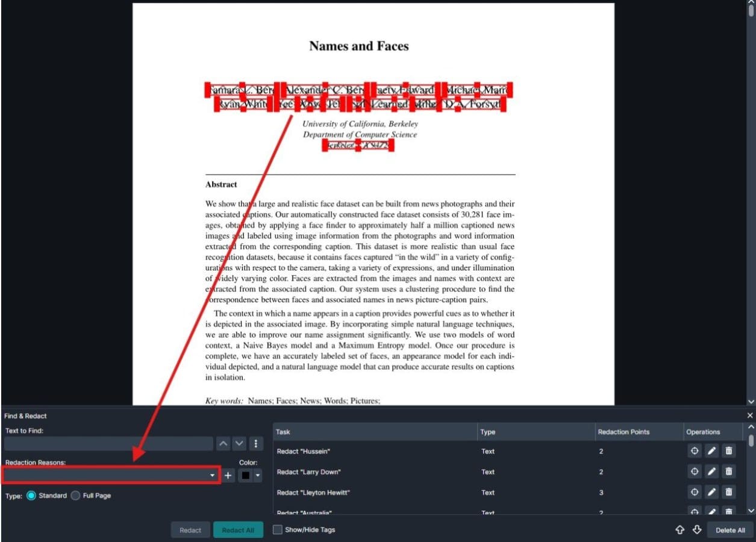Delete the "Lleyton Hewitt" task via trash icon
756x542 pixels.
pos(728,492)
